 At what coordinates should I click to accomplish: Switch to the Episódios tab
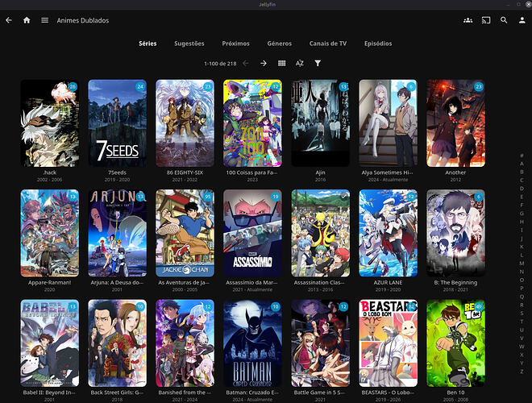point(378,44)
